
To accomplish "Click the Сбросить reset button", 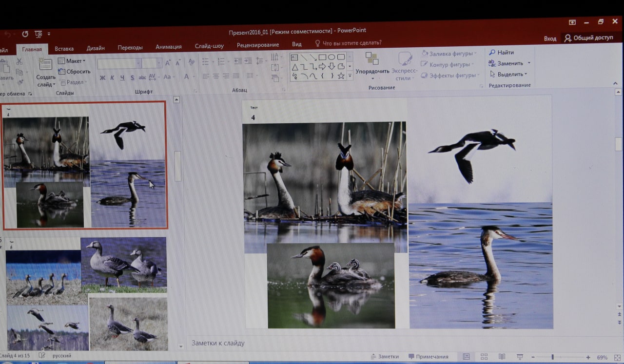I will pyautogui.click(x=74, y=72).
